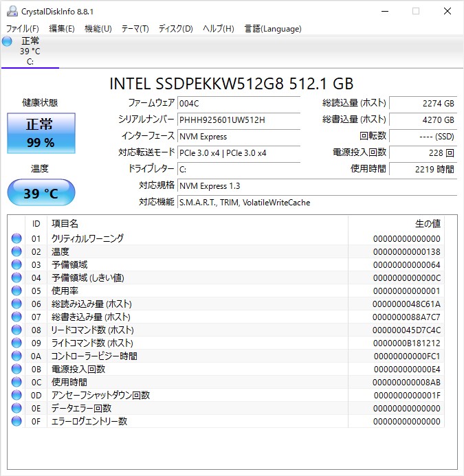Open the 言語(Language) menu

pos(273,29)
